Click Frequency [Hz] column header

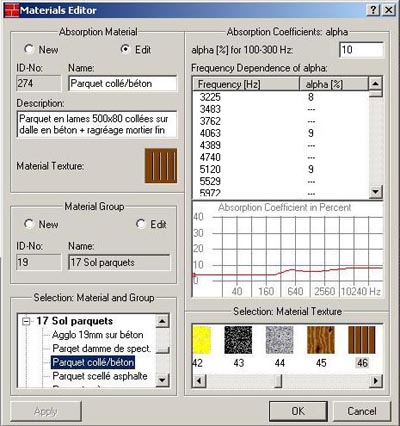click(x=246, y=84)
